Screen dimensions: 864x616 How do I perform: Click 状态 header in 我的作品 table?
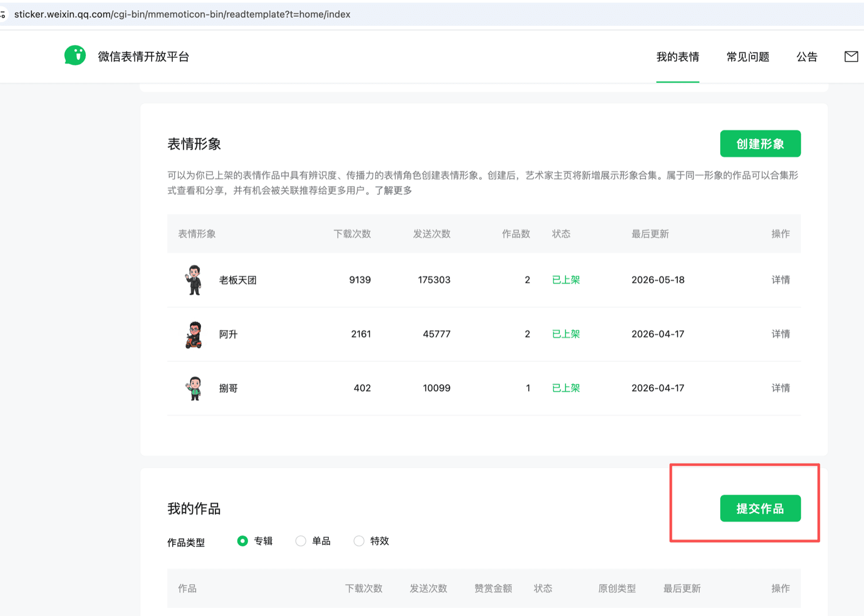(543, 588)
